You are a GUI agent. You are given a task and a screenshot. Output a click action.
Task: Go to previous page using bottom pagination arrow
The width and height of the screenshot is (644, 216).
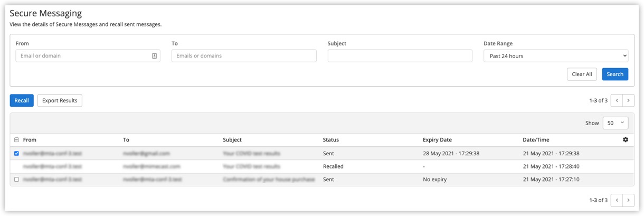tap(617, 200)
